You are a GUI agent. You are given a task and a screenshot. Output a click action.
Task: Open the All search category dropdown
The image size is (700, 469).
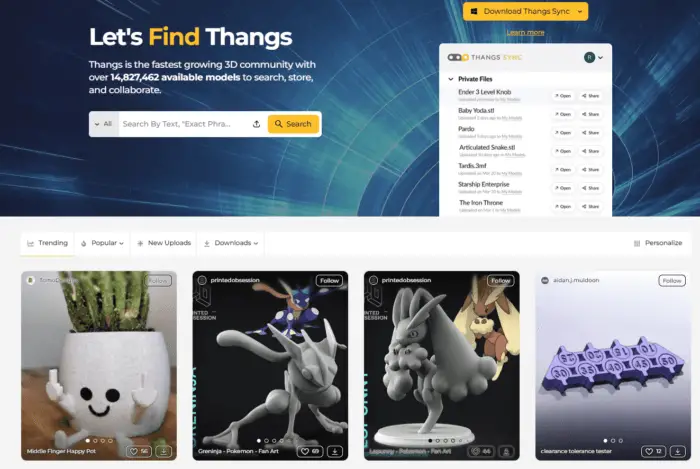104,124
